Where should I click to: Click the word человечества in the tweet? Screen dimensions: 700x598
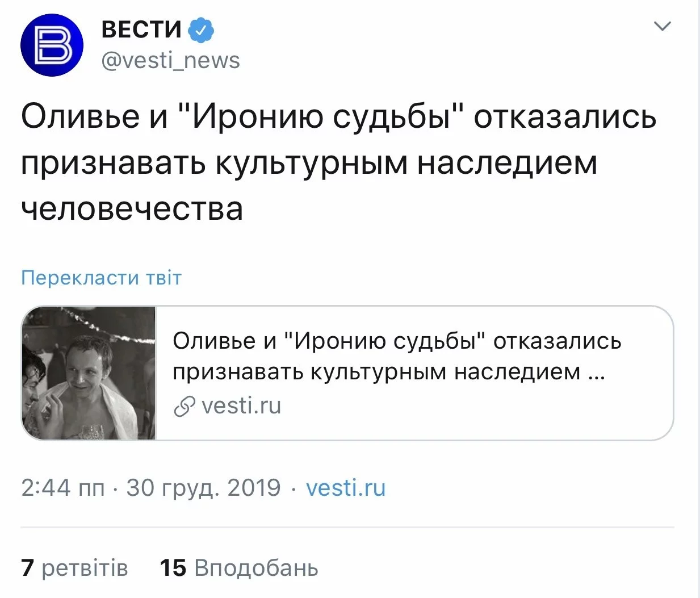132,208
